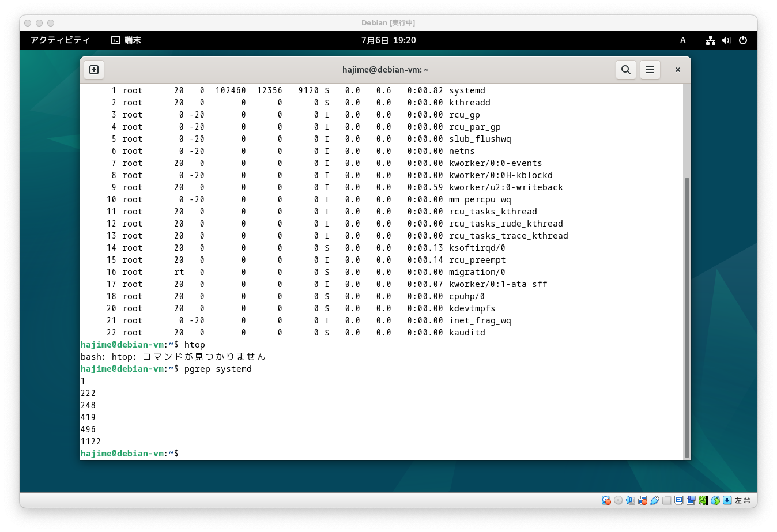Image resolution: width=777 pixels, height=532 pixels.
Task: Click the "9120" shared memory value
Action: (308, 90)
